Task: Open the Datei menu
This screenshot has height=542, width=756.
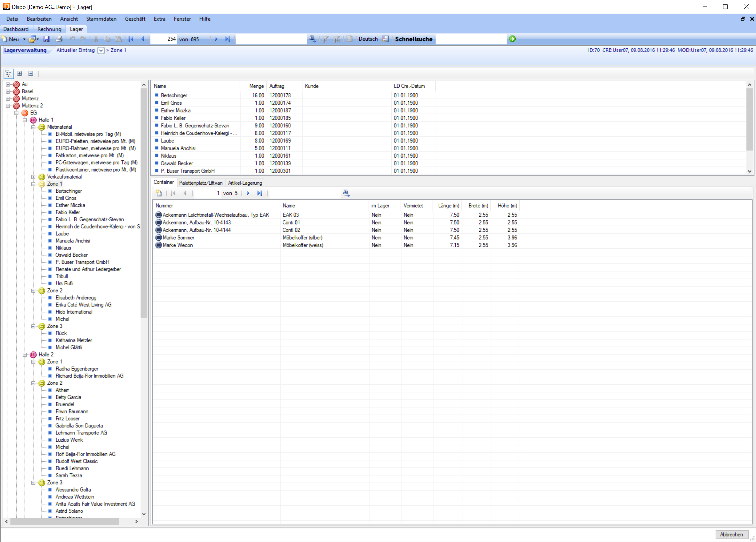Action: [x=12, y=19]
